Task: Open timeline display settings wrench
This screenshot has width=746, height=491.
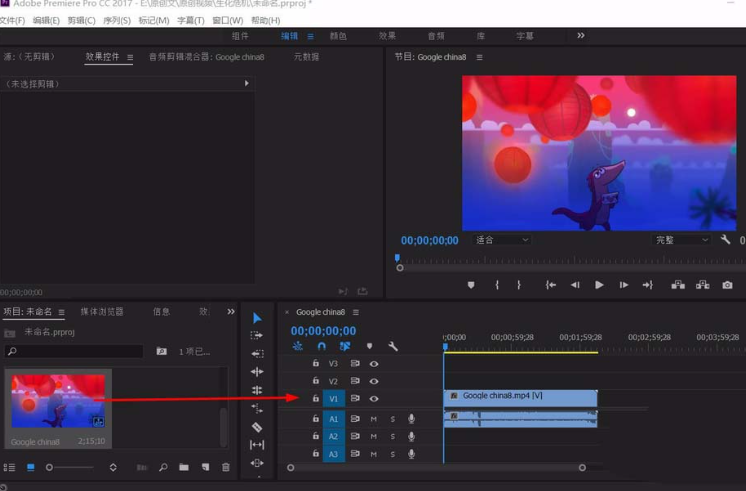Action: tap(393, 347)
